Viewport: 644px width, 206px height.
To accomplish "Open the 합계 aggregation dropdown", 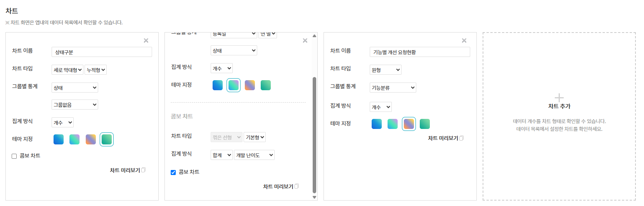I will coord(222,155).
